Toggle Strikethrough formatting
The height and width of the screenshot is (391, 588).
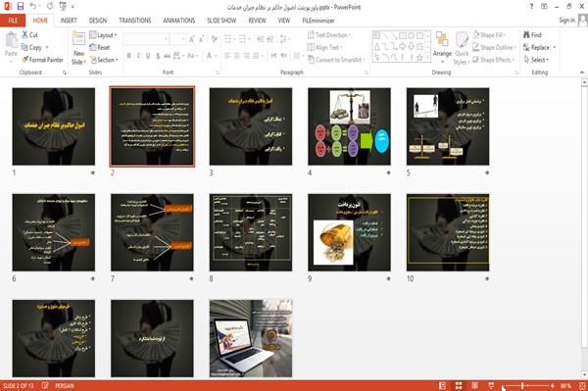(x=168, y=56)
